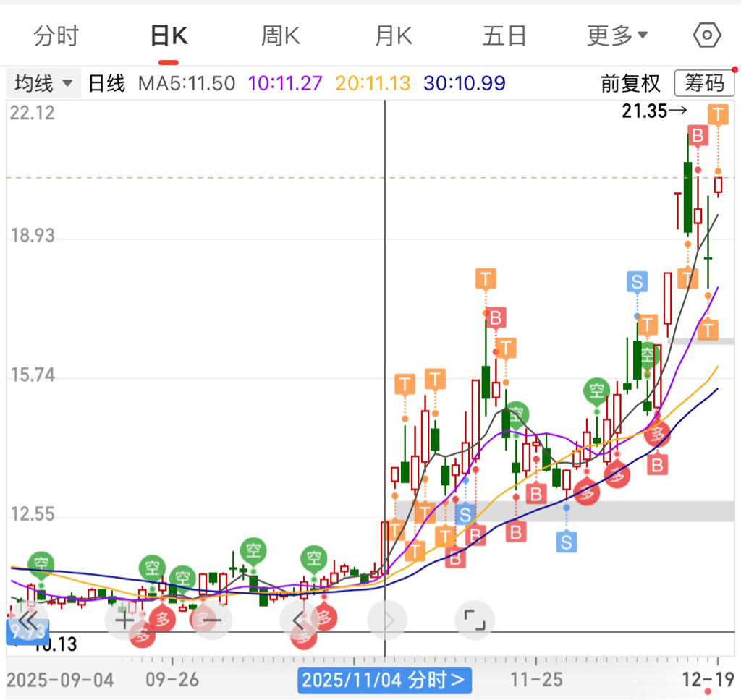The width and height of the screenshot is (741, 700).
Task: Open the 周K tab
Action: [281, 36]
